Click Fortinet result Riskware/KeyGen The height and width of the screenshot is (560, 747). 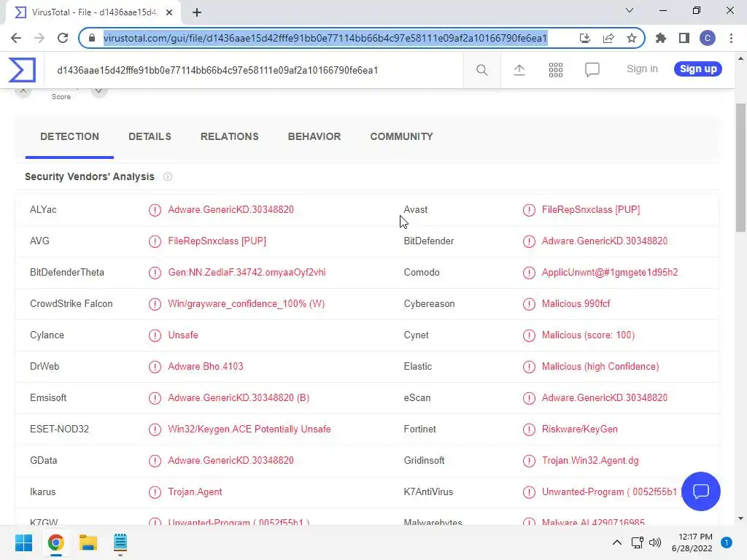coord(580,429)
